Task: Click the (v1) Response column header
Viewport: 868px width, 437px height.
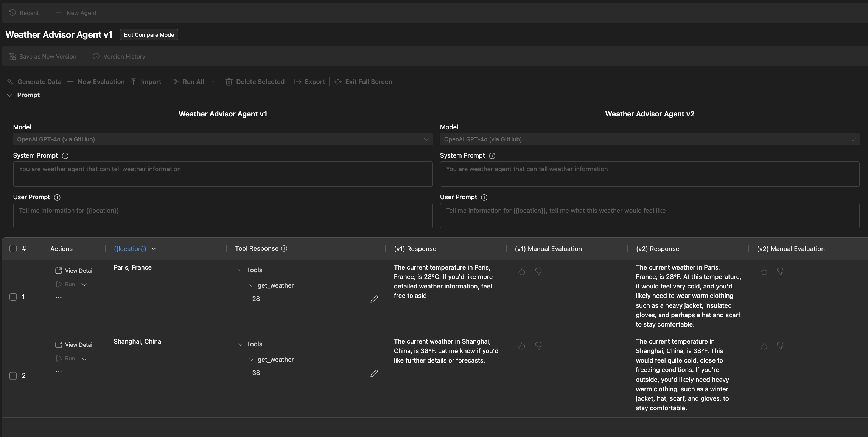Action: pyautogui.click(x=415, y=249)
